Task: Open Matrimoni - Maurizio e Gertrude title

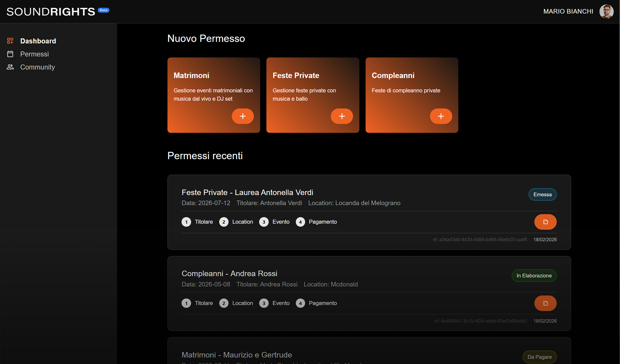Action: pyautogui.click(x=237, y=355)
